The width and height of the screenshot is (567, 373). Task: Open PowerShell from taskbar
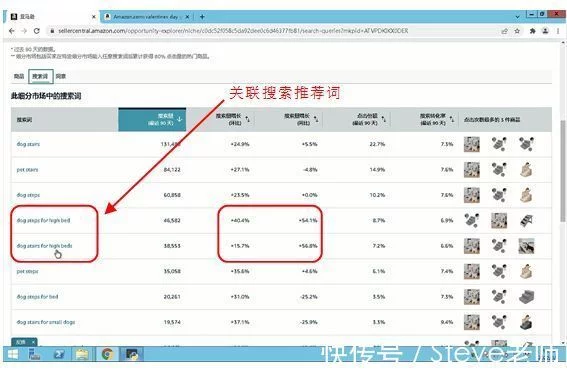point(59,354)
